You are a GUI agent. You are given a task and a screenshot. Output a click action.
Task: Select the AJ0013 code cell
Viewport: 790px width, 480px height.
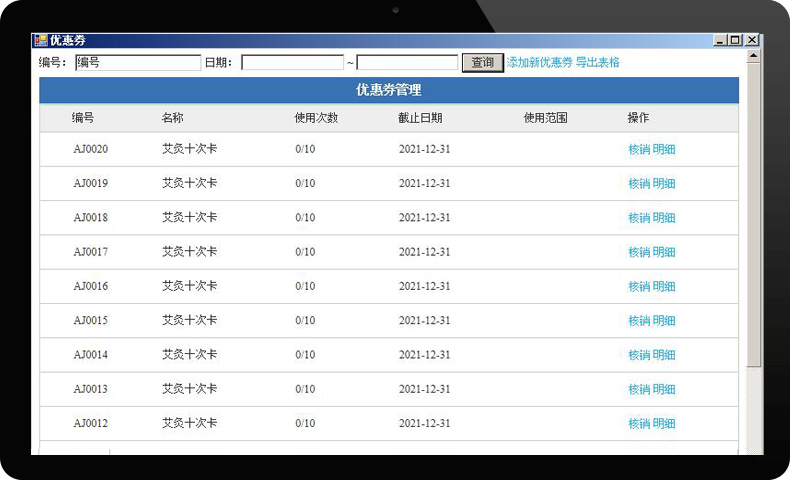[91, 389]
